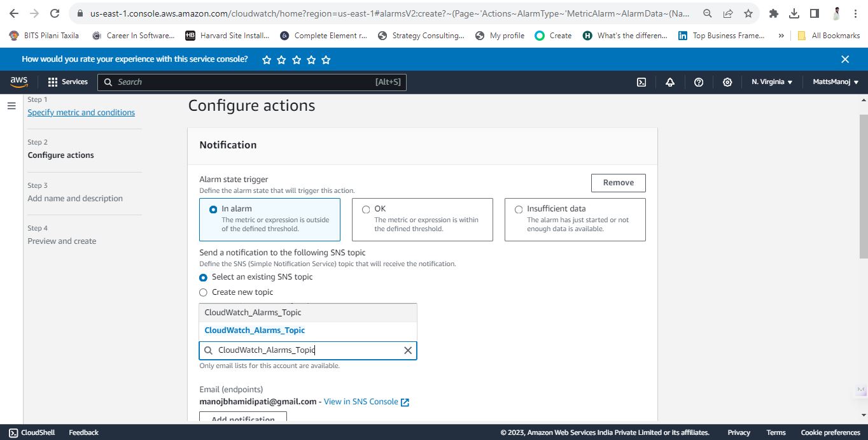
Task: Dismiss the rating banner
Action: point(845,59)
